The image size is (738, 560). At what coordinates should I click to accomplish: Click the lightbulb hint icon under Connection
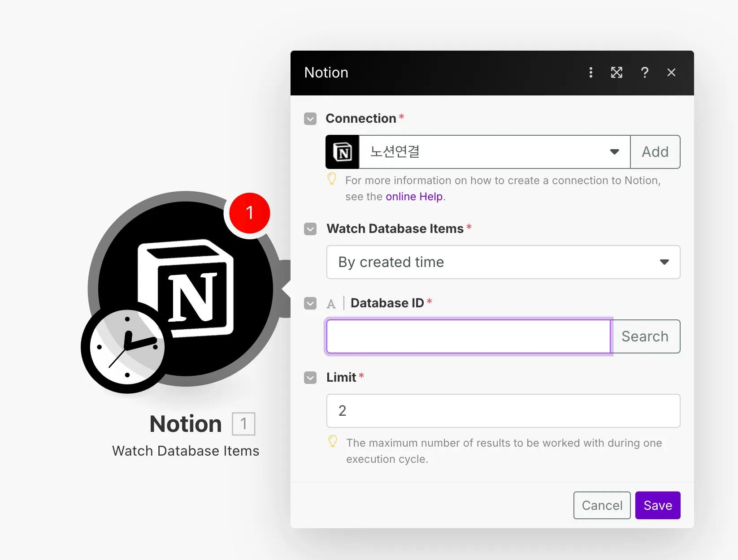[332, 179]
